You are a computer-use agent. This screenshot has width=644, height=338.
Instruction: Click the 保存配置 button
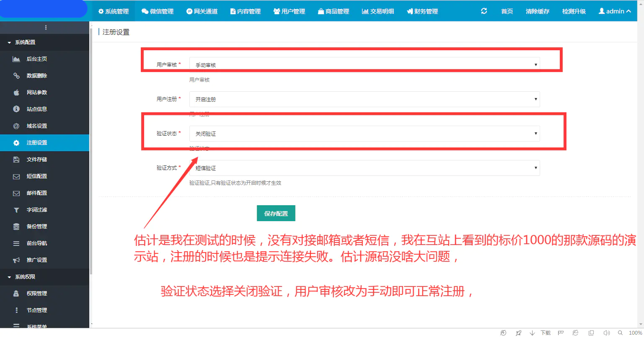coord(276,213)
